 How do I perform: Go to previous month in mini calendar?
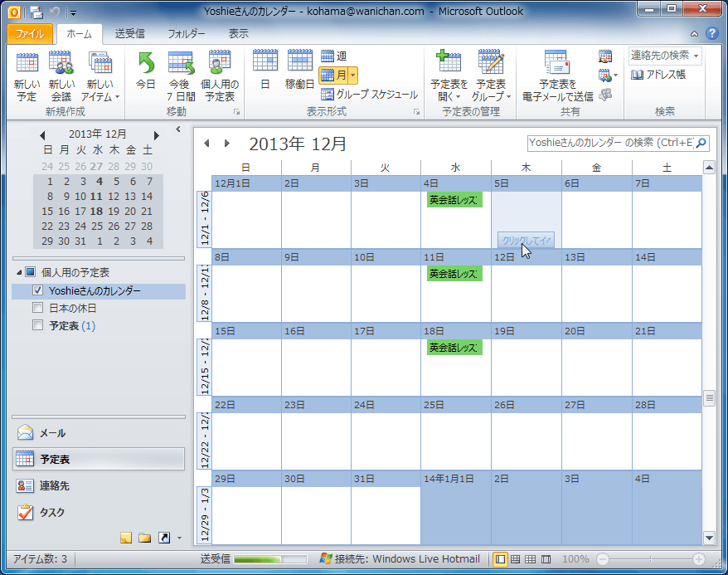(43, 135)
